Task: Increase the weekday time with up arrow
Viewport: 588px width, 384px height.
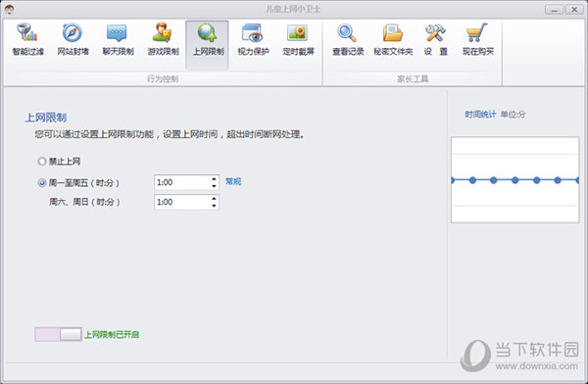Action: (x=214, y=179)
